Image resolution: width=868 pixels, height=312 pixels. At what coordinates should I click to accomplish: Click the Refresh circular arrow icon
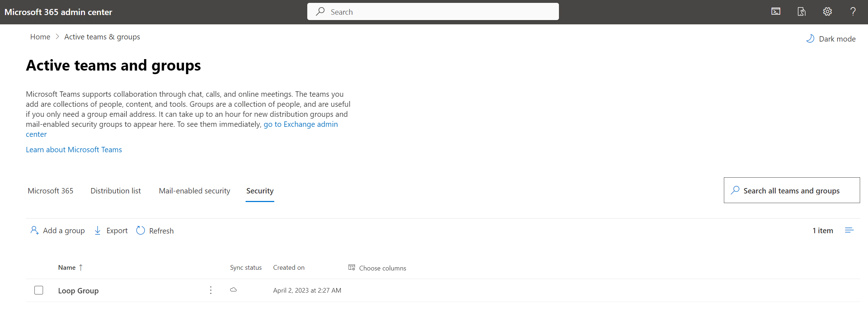click(141, 230)
